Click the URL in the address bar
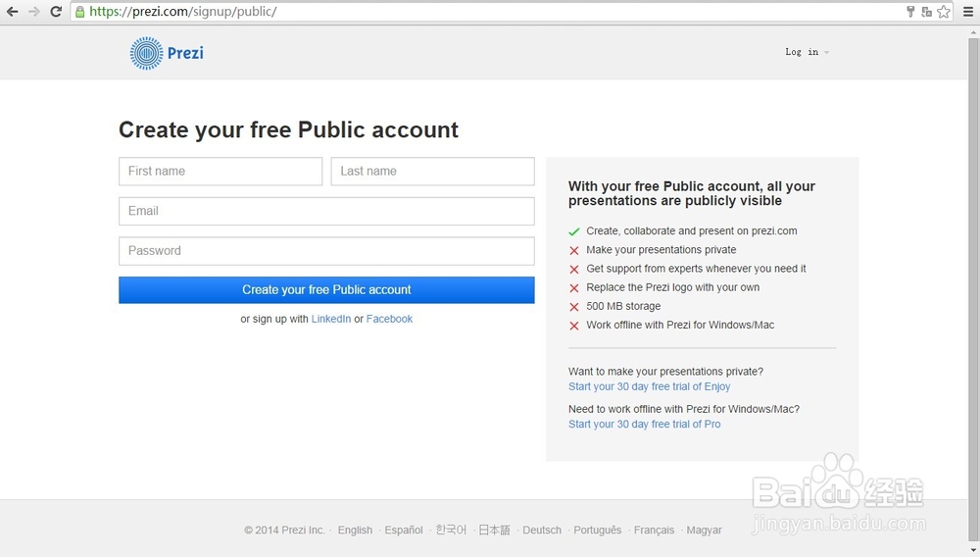 point(183,11)
